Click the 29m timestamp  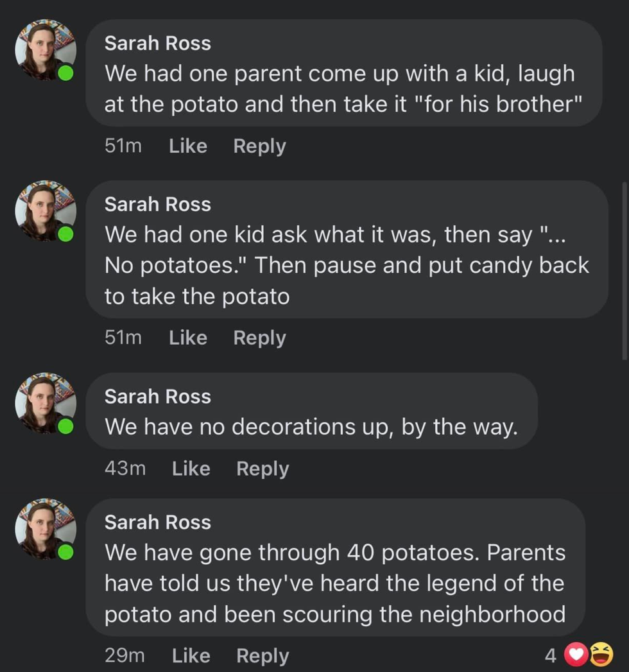point(125,655)
